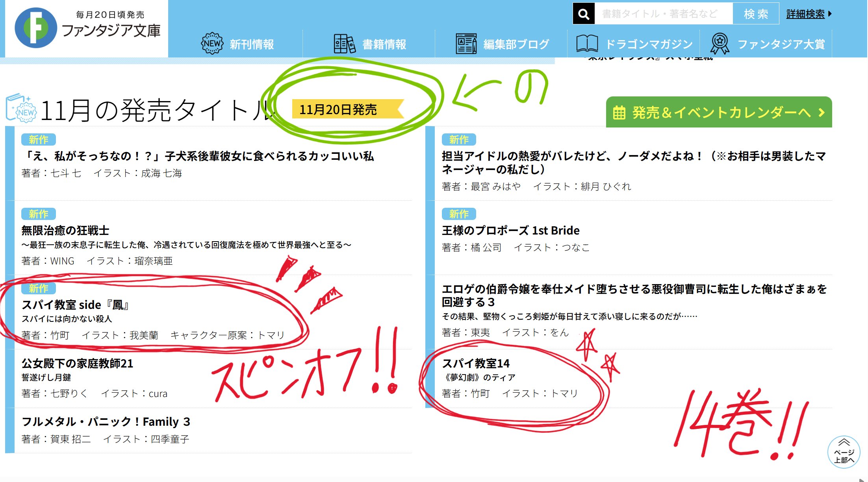The width and height of the screenshot is (868, 482).
Task: Click the books icon for 書籍情報
Action: click(x=344, y=44)
